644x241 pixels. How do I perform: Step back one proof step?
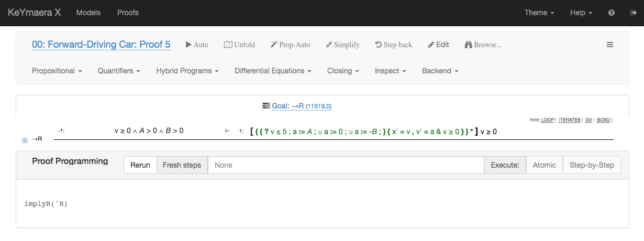pyautogui.click(x=394, y=45)
